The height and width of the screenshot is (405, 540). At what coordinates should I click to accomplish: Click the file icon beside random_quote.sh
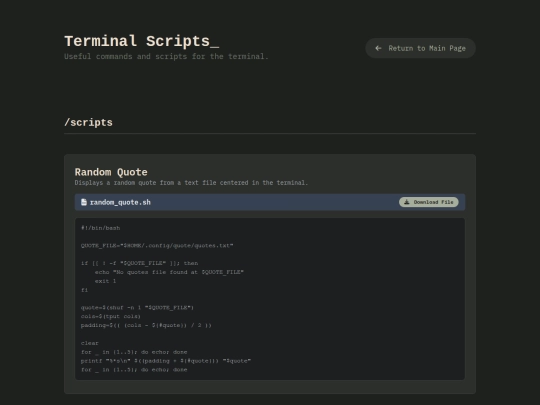[x=84, y=202]
